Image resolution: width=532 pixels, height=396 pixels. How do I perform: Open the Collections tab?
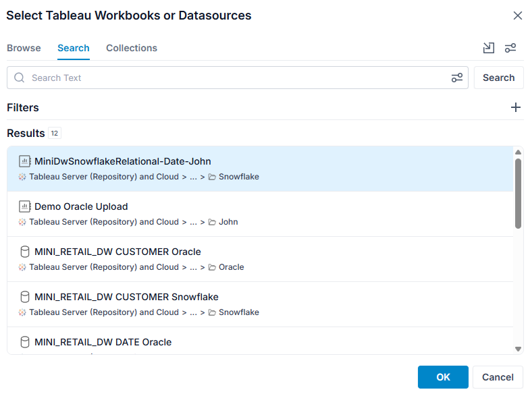point(132,48)
